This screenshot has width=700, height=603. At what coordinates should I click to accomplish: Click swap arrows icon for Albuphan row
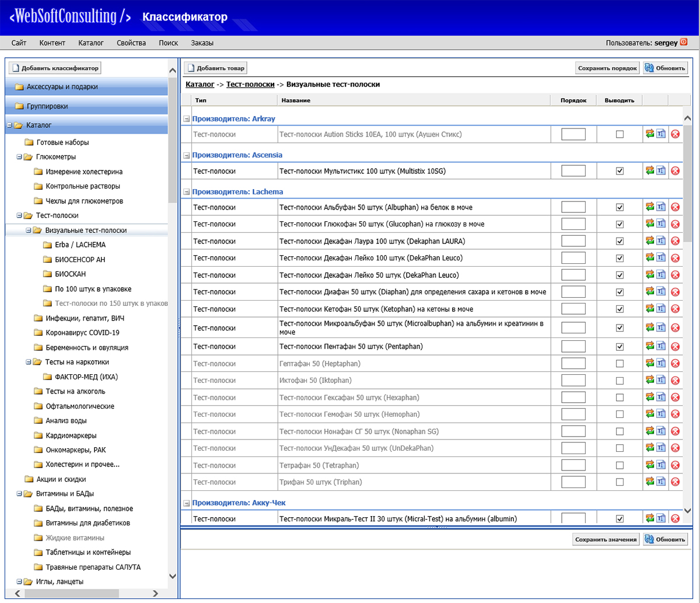[x=650, y=207]
